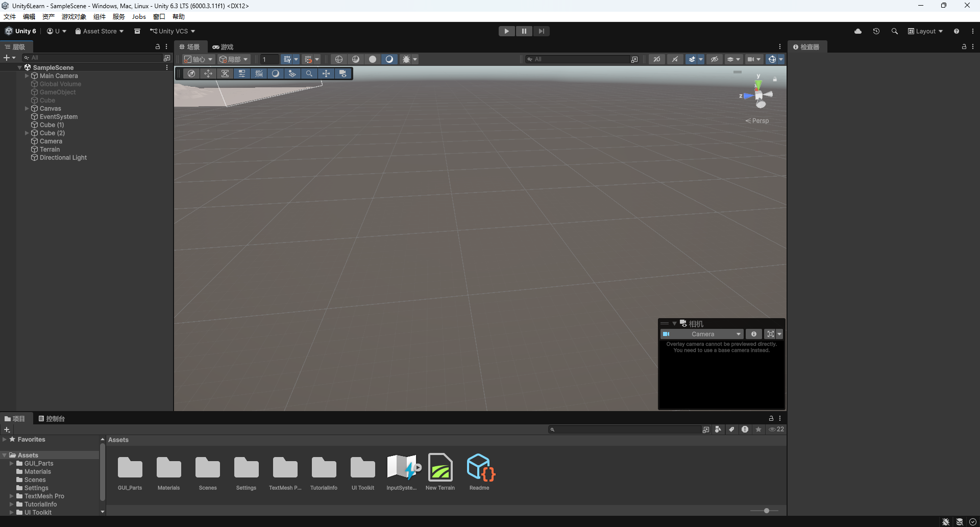Switch to the 控制台 console tab
This screenshot has height=527, width=980.
tap(52, 419)
